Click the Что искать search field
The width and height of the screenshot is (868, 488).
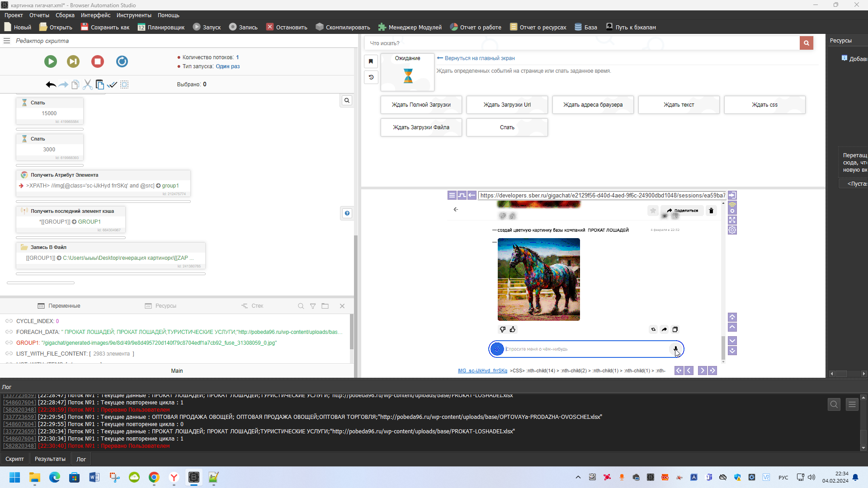click(x=582, y=43)
